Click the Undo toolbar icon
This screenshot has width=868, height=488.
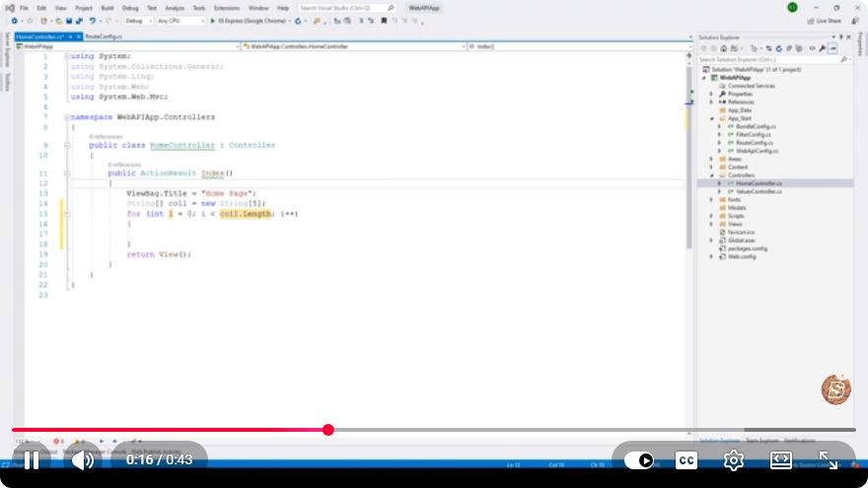[x=93, y=21]
